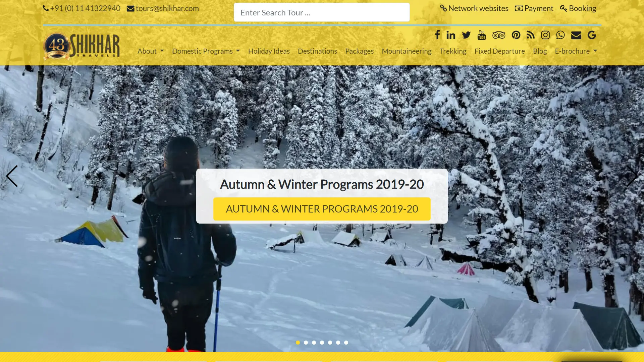Focus the Enter Search Tour field

coord(322,12)
